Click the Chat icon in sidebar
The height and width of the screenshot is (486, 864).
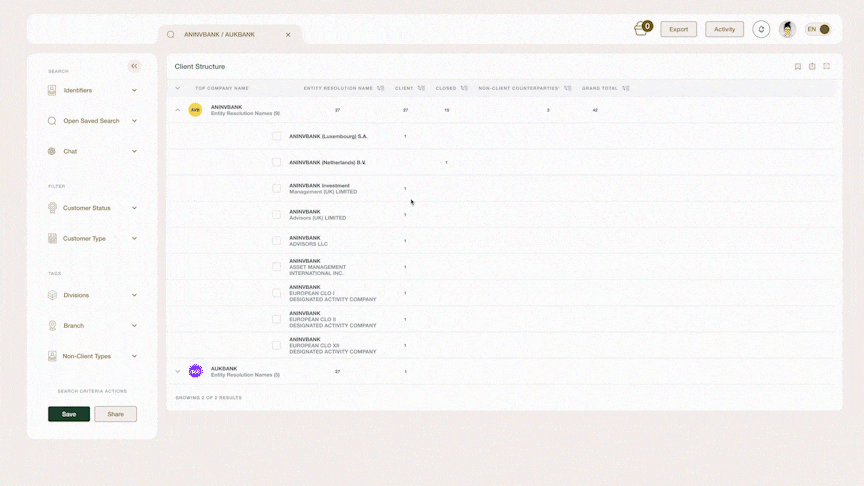[52, 151]
